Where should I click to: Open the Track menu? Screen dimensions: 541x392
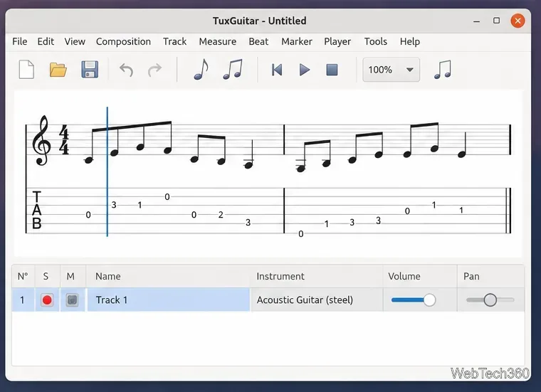coord(174,41)
